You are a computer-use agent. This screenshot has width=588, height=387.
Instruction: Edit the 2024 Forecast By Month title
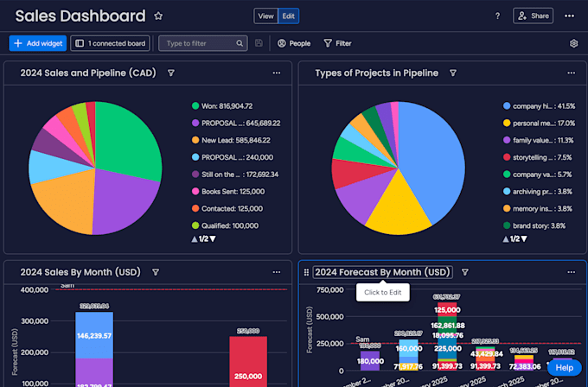click(382, 272)
